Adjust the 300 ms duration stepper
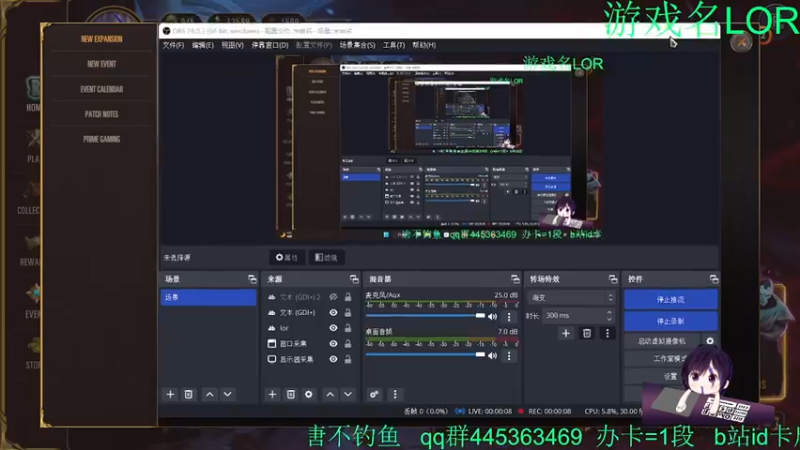The height and width of the screenshot is (450, 800). tap(609, 316)
